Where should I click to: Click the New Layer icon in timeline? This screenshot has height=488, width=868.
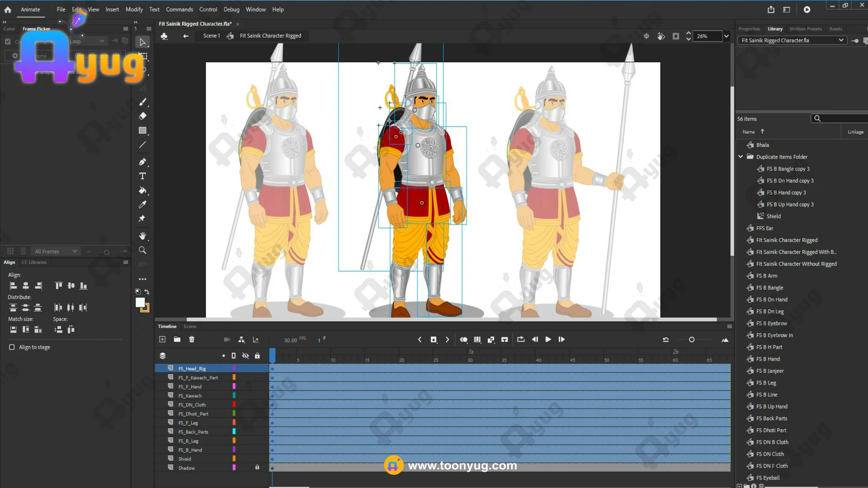tap(162, 339)
